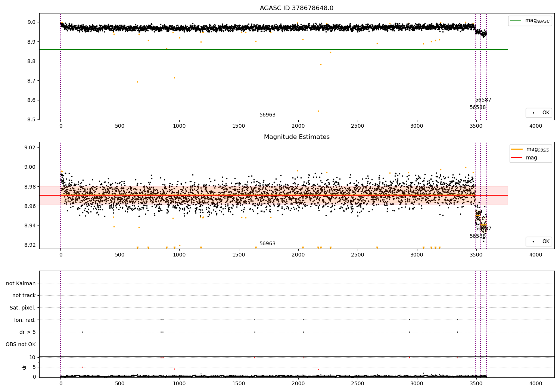Click x-axis tick "500" in top panel
The image size is (560, 392).
(120, 126)
